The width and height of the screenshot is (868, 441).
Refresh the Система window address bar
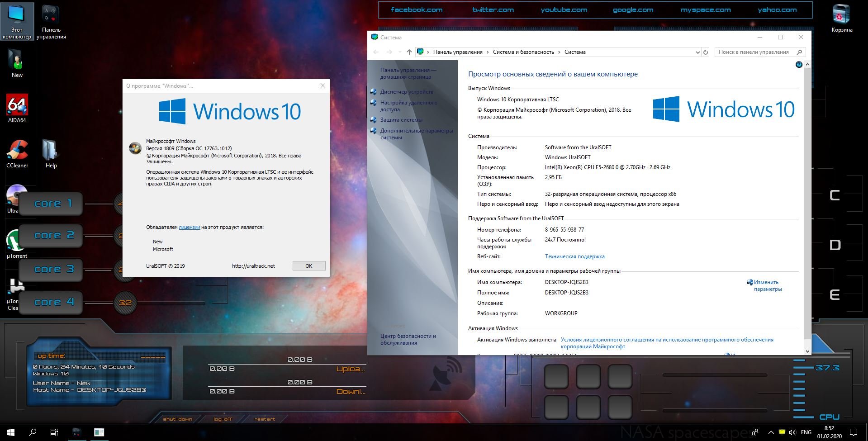pyautogui.click(x=705, y=52)
